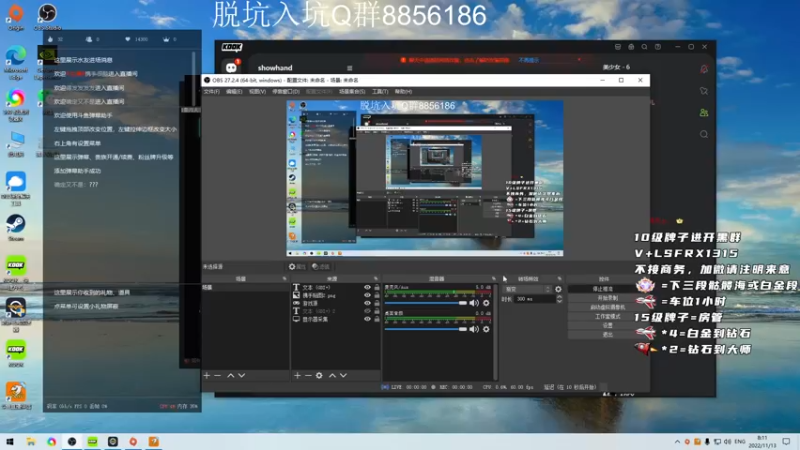Click the 停止推流 button
Image resolution: width=800 pixels, height=450 pixels.
(603, 289)
